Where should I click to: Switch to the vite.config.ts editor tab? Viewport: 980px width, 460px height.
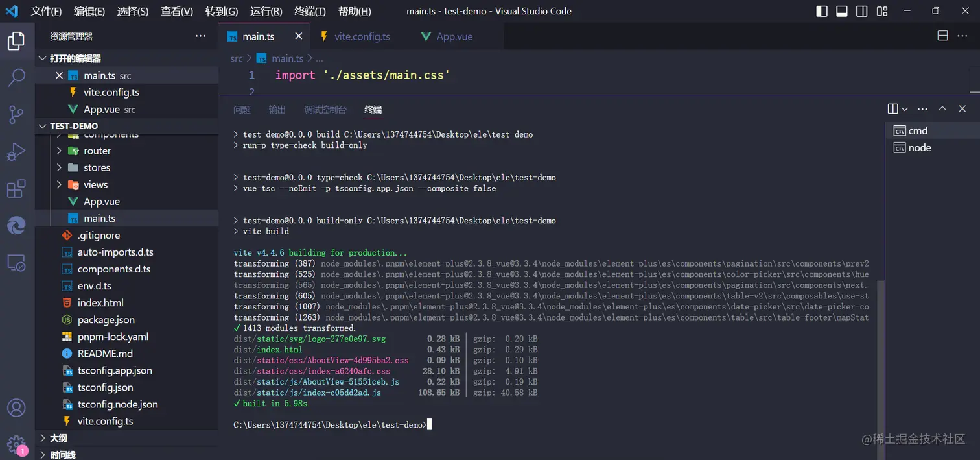coord(361,36)
